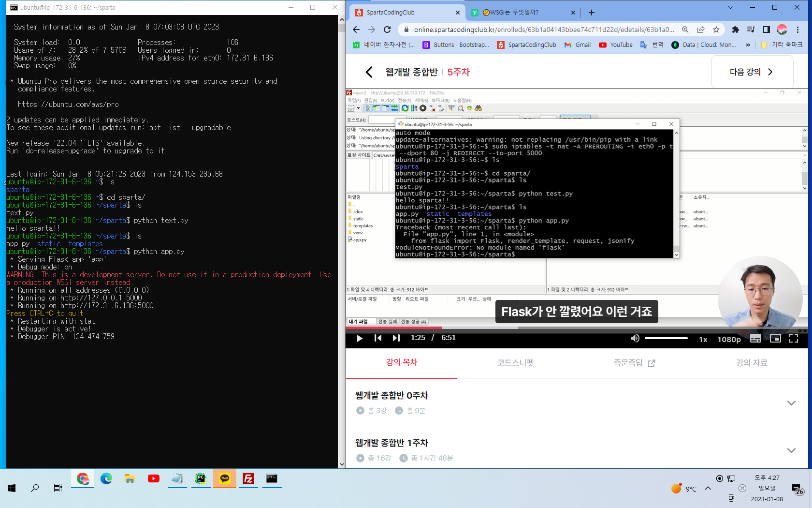Open Chrome profile avatar

782,30
